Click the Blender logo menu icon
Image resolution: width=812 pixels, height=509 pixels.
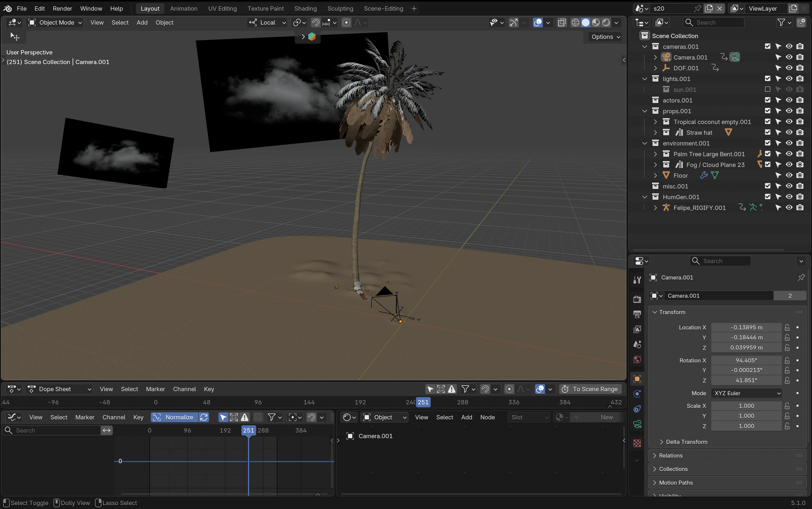[x=7, y=8]
